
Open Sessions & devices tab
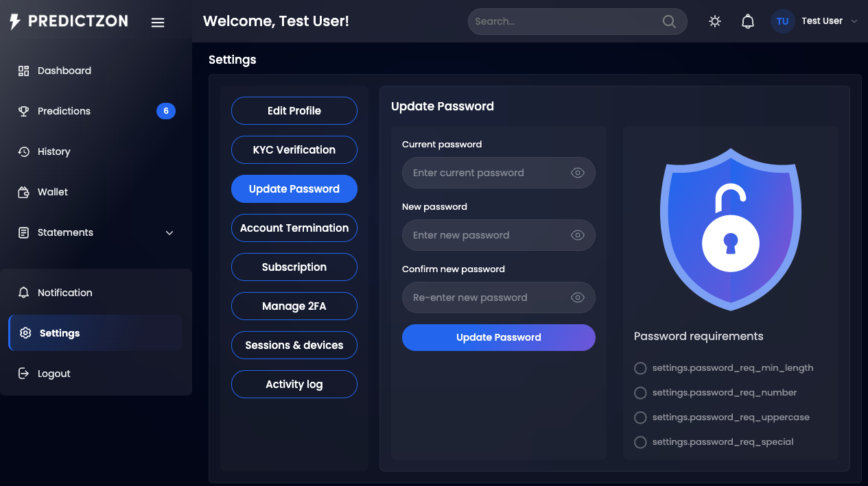point(294,345)
